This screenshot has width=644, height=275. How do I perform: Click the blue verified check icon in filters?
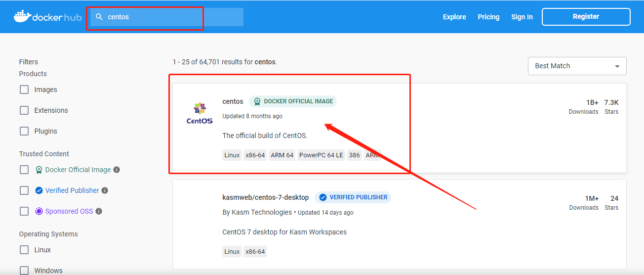[x=39, y=190]
